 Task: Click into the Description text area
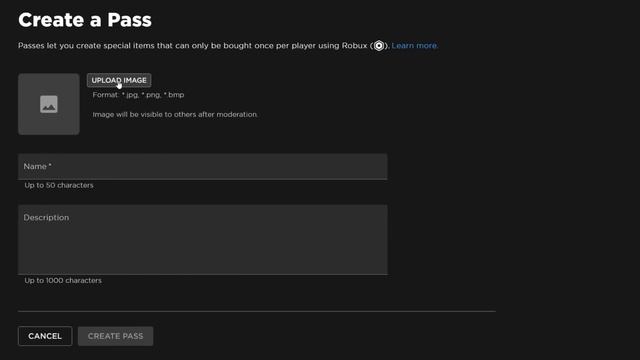click(x=202, y=240)
